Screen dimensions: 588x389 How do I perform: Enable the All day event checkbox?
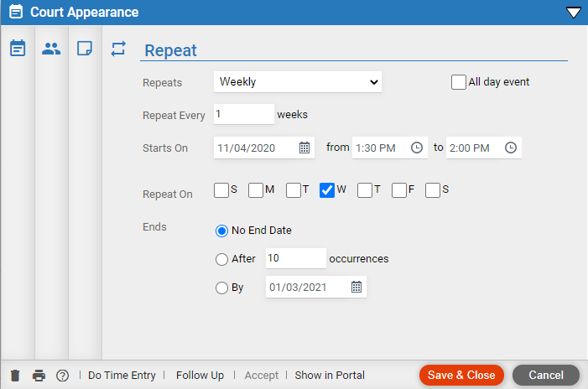tap(459, 81)
